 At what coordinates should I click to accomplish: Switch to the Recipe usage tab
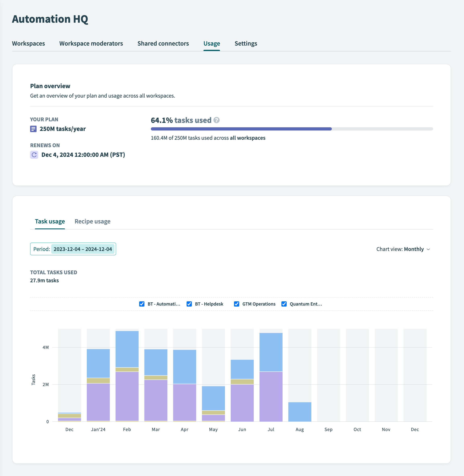click(93, 221)
